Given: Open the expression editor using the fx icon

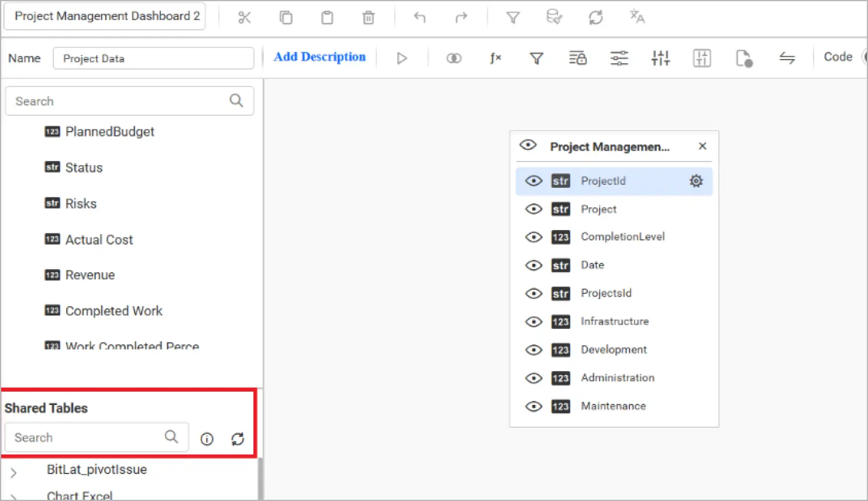Looking at the screenshot, I should (x=495, y=57).
